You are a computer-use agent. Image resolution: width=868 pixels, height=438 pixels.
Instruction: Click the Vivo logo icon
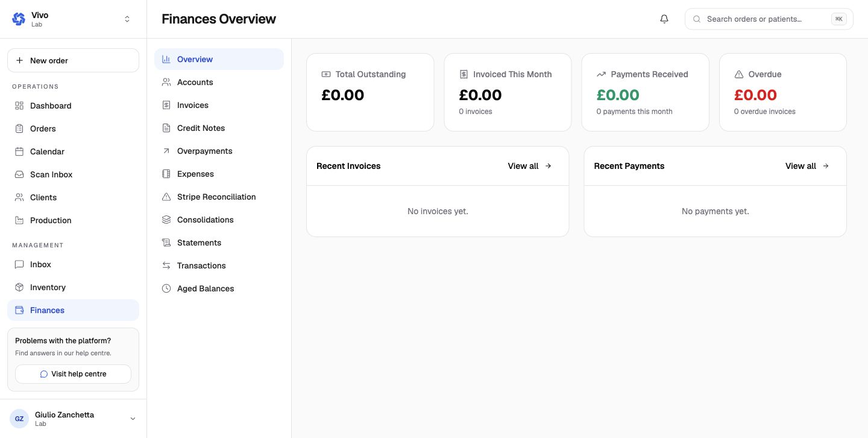19,19
